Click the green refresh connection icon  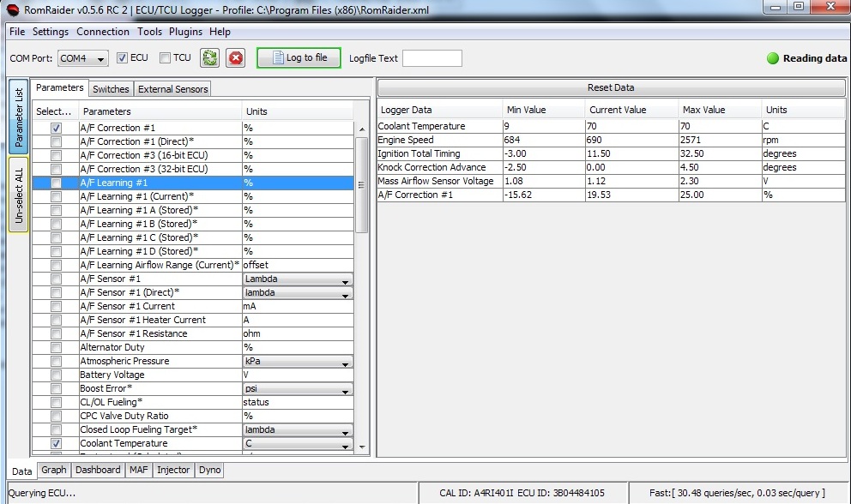(209, 58)
